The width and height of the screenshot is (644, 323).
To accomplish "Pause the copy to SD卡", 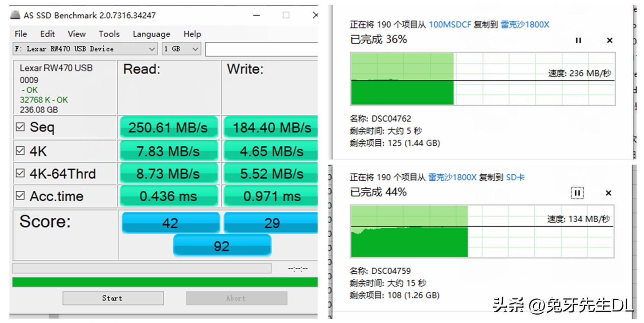I will coord(577,193).
